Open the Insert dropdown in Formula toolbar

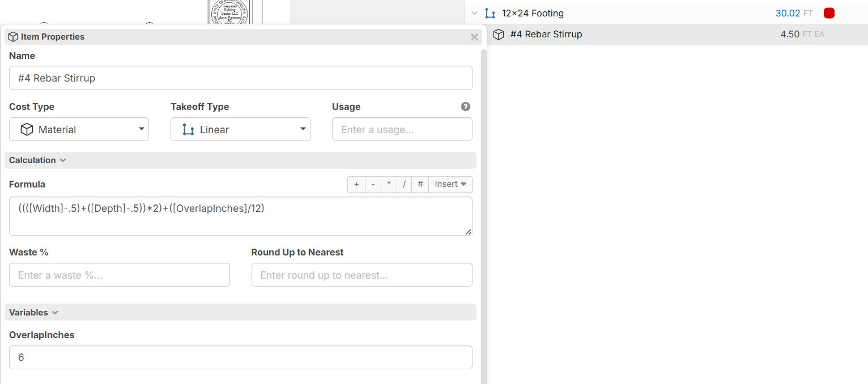coord(450,185)
